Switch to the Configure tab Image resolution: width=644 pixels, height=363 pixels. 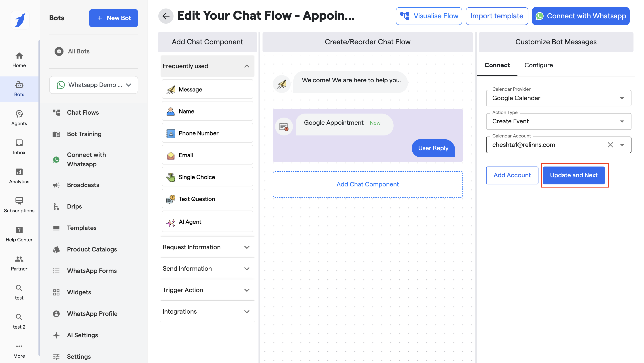pos(538,65)
